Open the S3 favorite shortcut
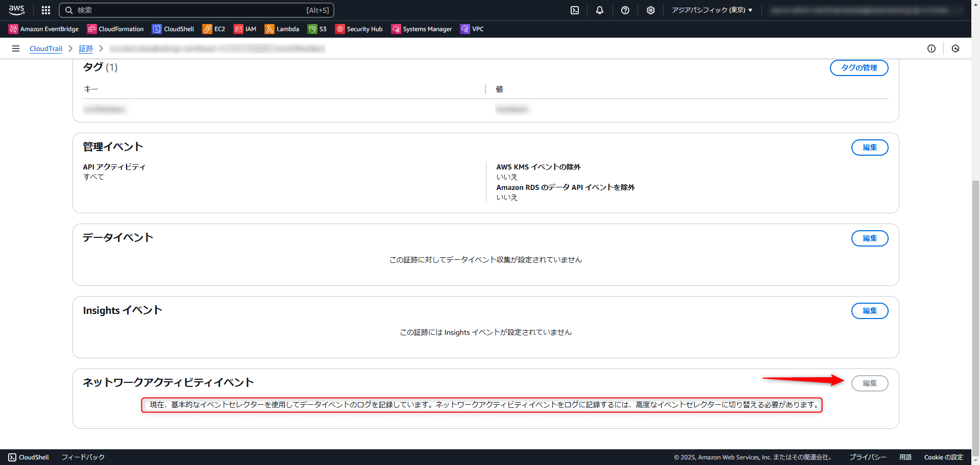980x465 pixels. 317,29
